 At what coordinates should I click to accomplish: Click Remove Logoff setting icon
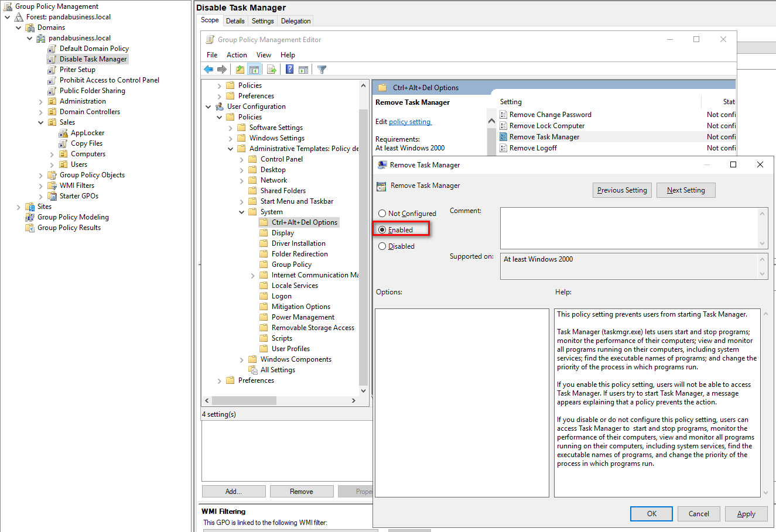[504, 148]
